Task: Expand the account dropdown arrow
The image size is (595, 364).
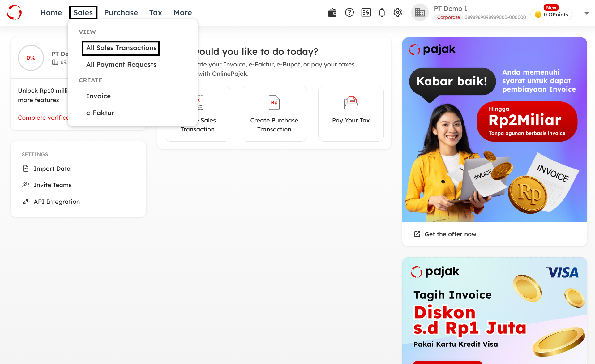Action: [x=586, y=13]
